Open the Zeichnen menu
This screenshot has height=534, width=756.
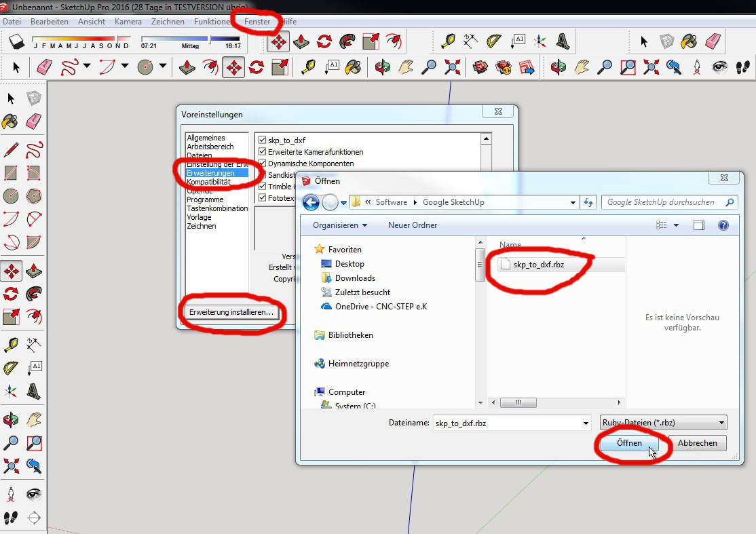click(x=168, y=22)
